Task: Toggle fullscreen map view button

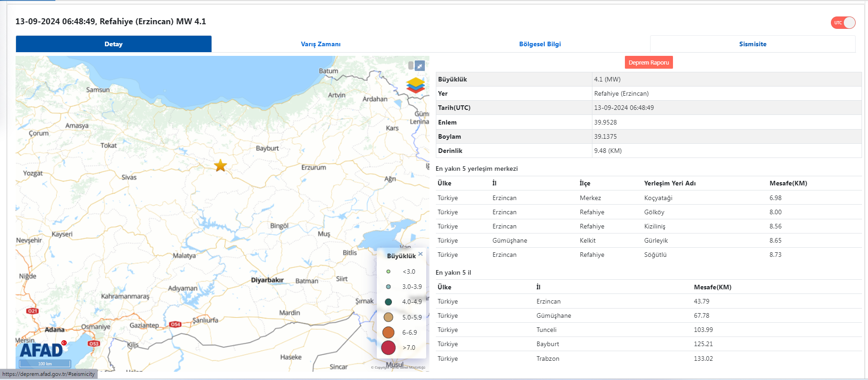Action: [x=419, y=66]
